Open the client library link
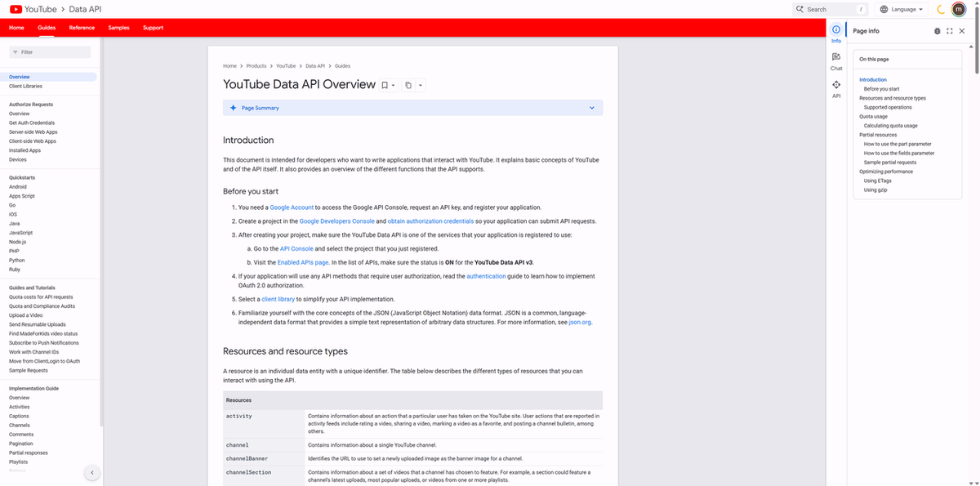This screenshot has height=486, width=980. 278,299
